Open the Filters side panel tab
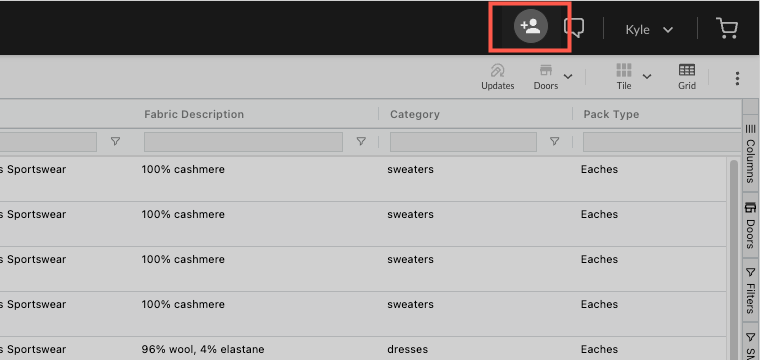 tap(750, 291)
